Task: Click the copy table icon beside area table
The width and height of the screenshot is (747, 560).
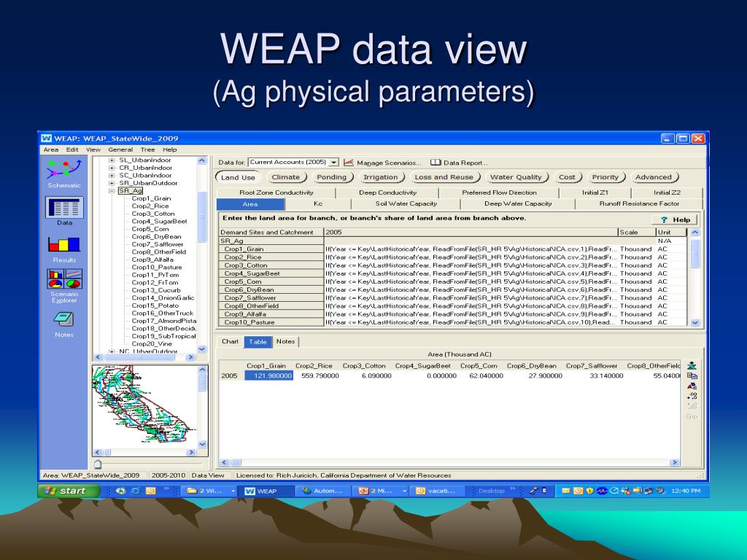Action: (x=692, y=376)
